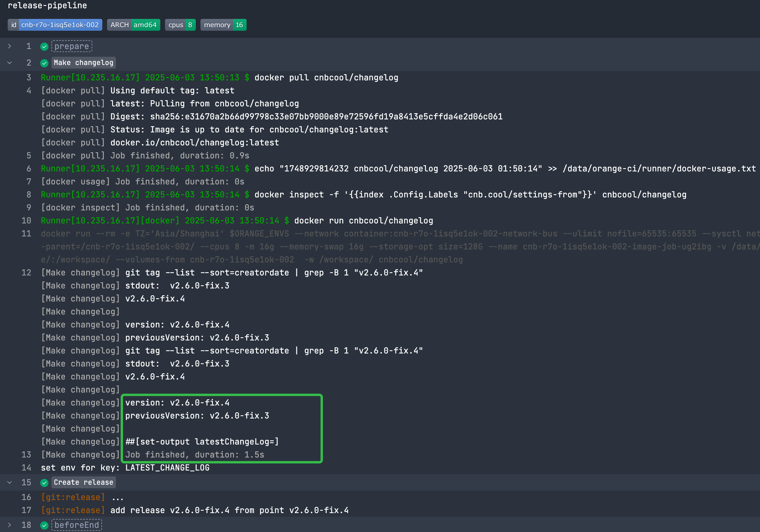760x532 pixels.
Task: Click the memory 16 badge
Action: click(224, 25)
